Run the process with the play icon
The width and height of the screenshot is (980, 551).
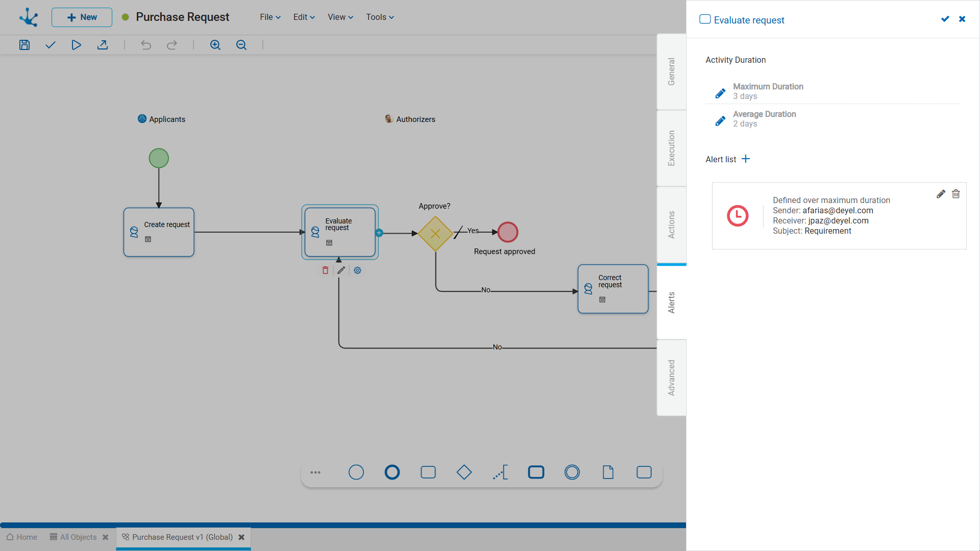click(76, 45)
